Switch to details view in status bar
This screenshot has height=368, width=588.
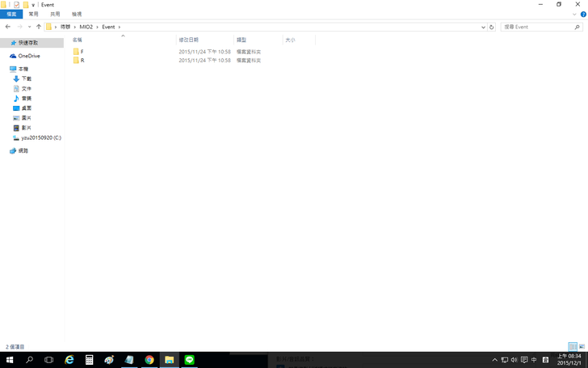pyautogui.click(x=573, y=347)
